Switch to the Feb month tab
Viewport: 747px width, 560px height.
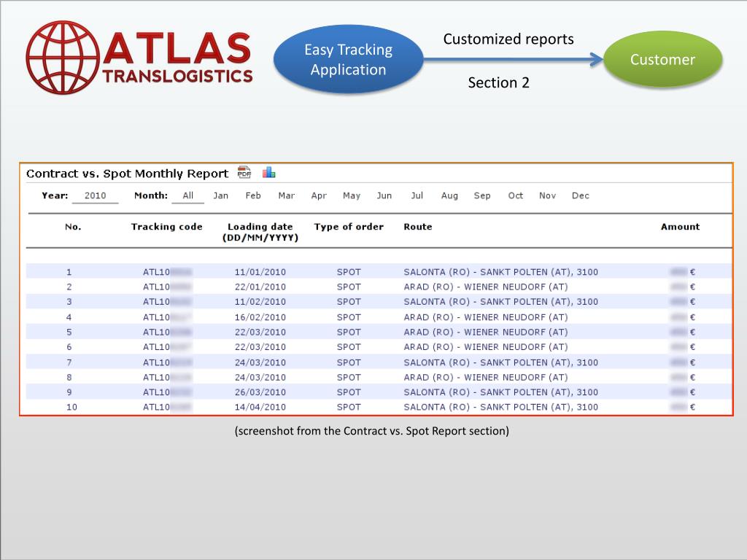tap(253, 195)
